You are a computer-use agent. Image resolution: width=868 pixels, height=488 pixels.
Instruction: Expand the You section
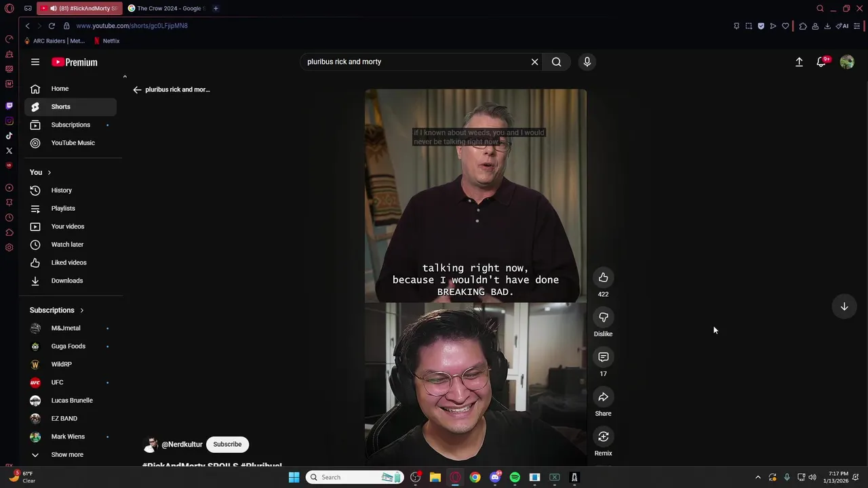[x=41, y=172]
